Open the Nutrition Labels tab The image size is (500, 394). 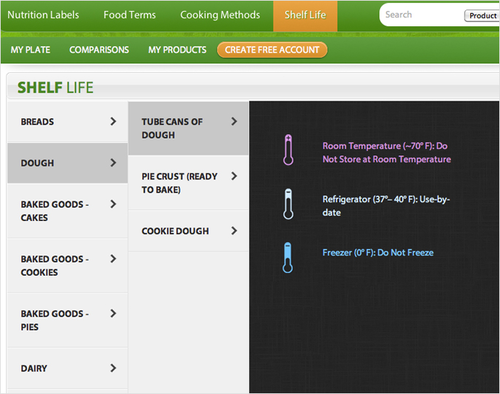43,15
